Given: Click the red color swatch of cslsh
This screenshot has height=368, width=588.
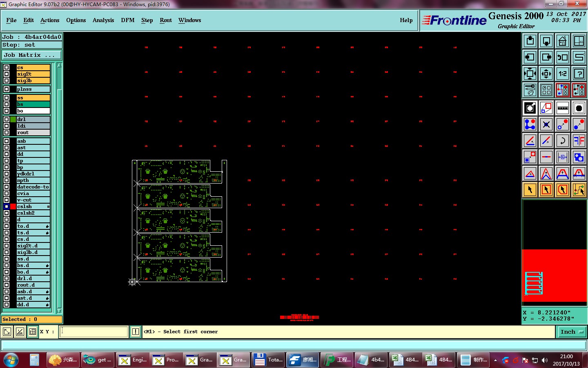Looking at the screenshot, I should [13, 206].
